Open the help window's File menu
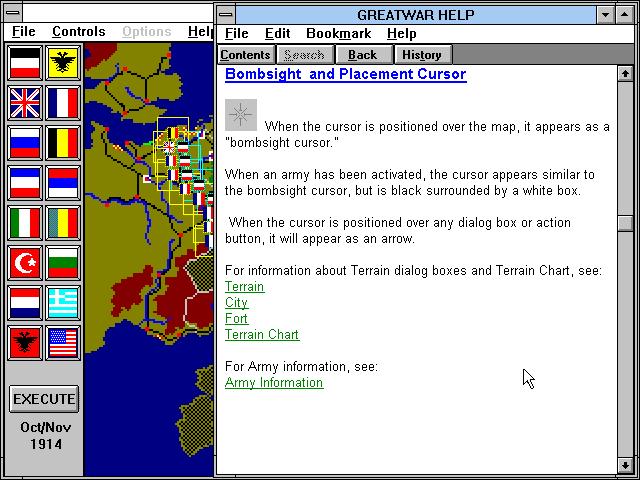640x480 pixels. click(237, 33)
